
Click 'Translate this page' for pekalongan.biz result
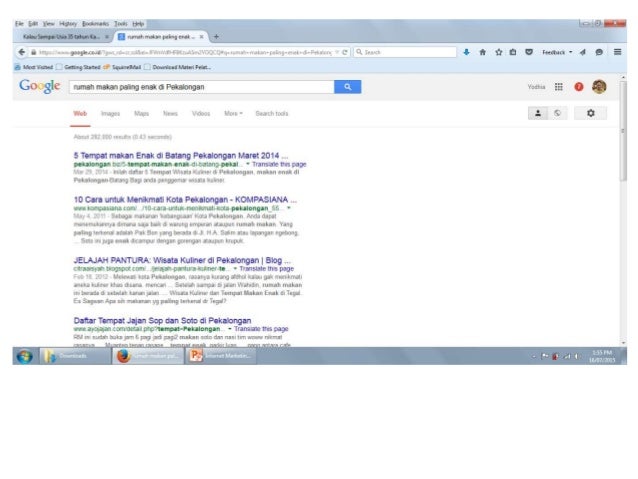279,164
